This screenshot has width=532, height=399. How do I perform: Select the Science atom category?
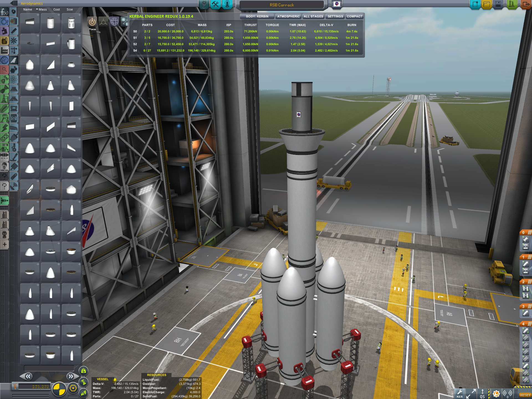point(14,80)
